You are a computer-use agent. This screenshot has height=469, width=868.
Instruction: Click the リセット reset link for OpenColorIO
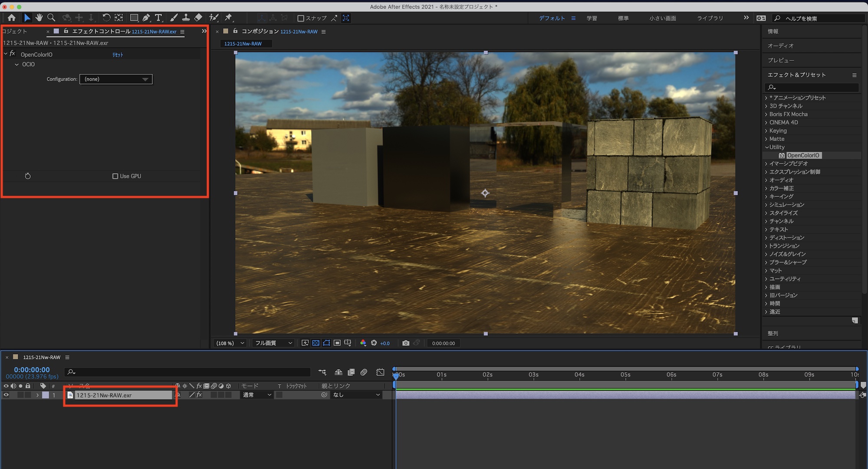point(118,55)
